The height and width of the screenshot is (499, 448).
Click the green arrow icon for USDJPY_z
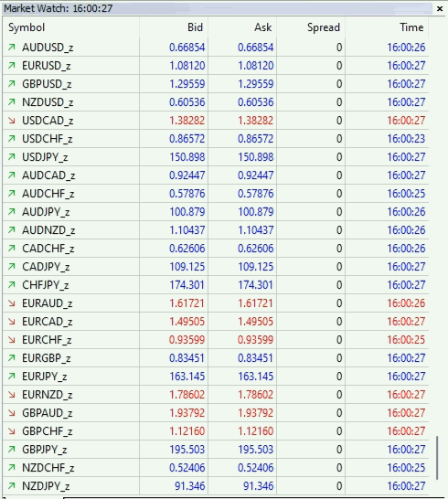(12, 157)
